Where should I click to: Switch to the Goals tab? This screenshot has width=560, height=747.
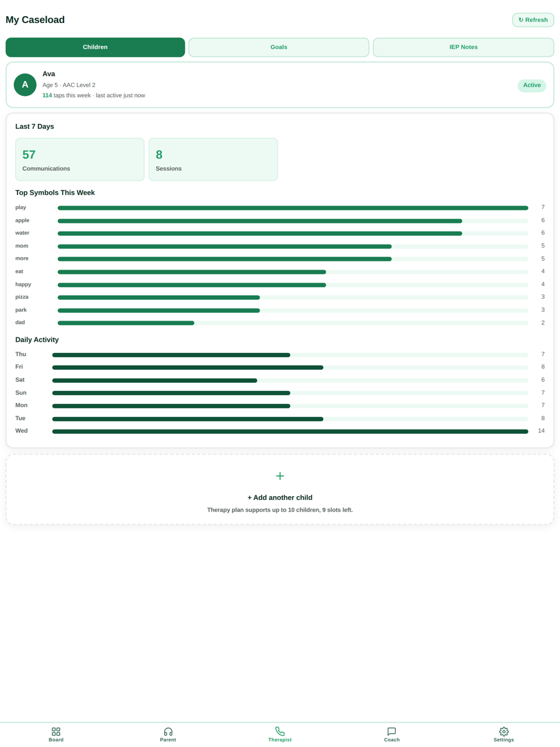point(279,47)
